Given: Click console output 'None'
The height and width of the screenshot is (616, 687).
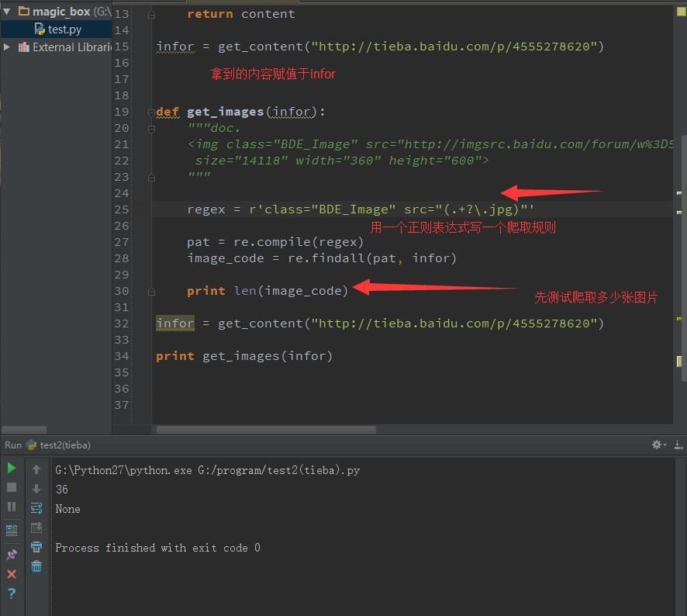Looking at the screenshot, I should click(67, 509).
